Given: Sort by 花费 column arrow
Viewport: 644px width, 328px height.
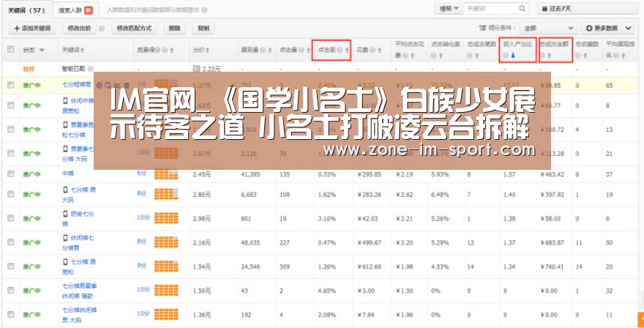Looking at the screenshot, I should tap(380, 50).
